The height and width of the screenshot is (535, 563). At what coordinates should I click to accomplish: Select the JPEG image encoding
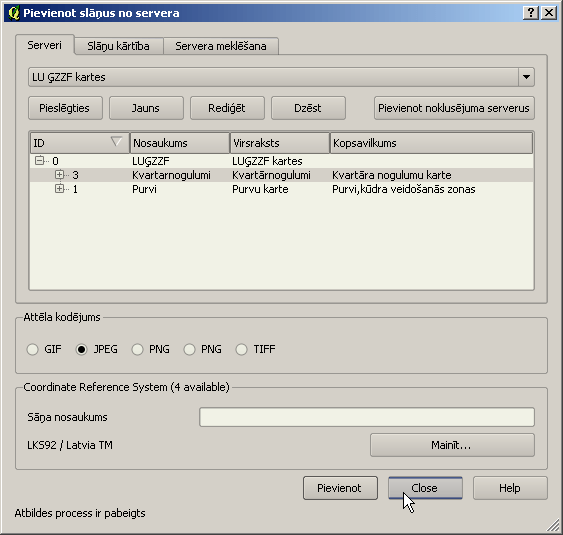pyautogui.click(x=82, y=349)
